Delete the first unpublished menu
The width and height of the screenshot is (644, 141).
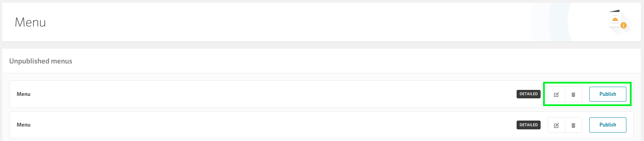(573, 94)
